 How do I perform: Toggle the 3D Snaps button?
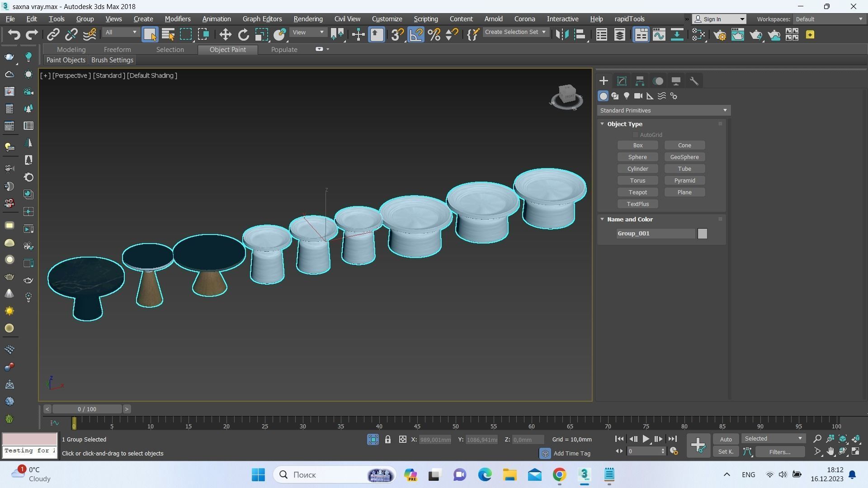click(397, 35)
